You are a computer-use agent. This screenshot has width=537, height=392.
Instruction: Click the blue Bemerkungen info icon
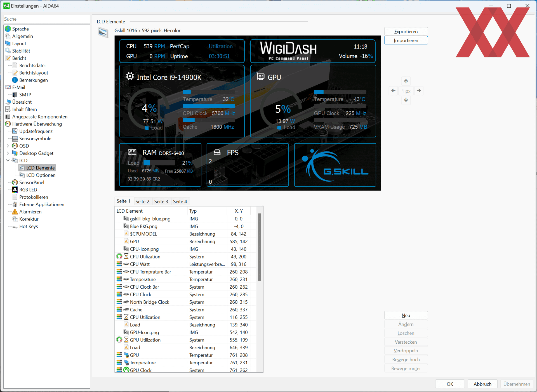(x=15, y=80)
